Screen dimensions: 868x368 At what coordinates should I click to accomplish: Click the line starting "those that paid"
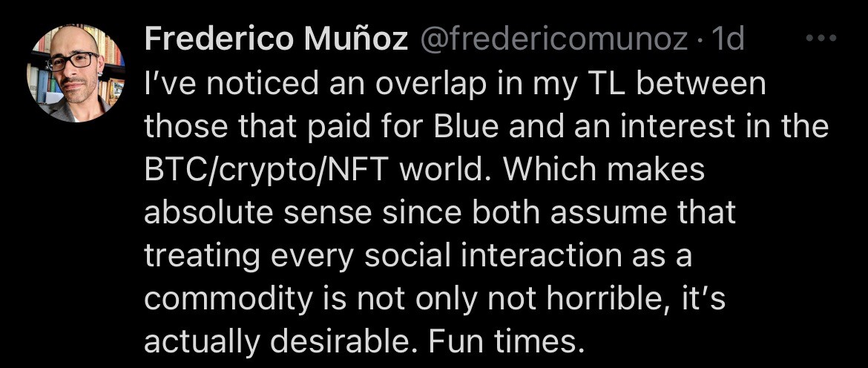485,127
